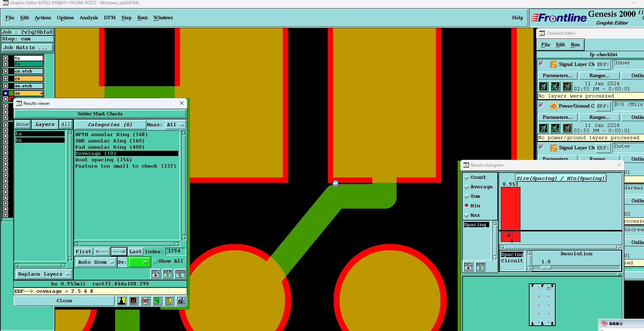Toggle Power/Ground check checkbox
This screenshot has width=644, height=331.
click(x=541, y=105)
